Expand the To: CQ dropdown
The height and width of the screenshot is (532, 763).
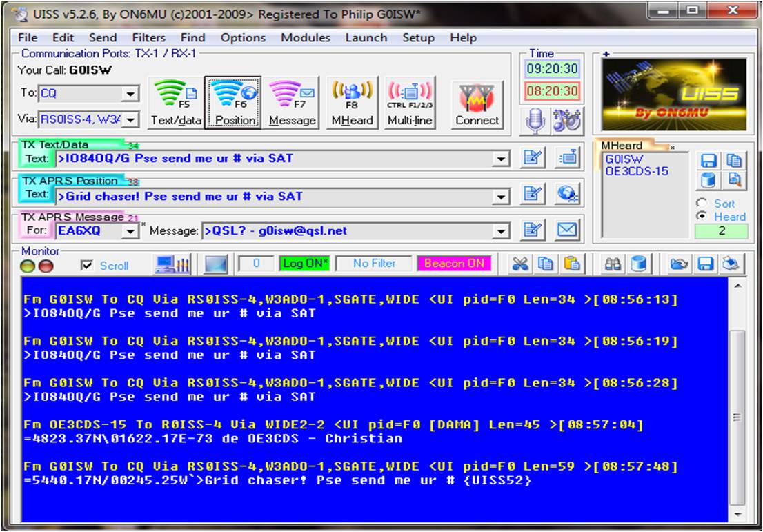130,93
